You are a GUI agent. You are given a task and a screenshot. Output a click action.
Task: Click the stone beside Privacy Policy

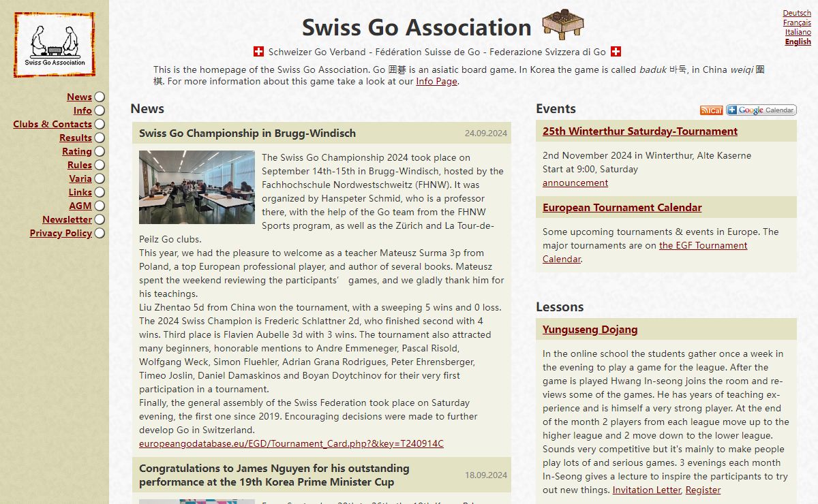(x=100, y=234)
